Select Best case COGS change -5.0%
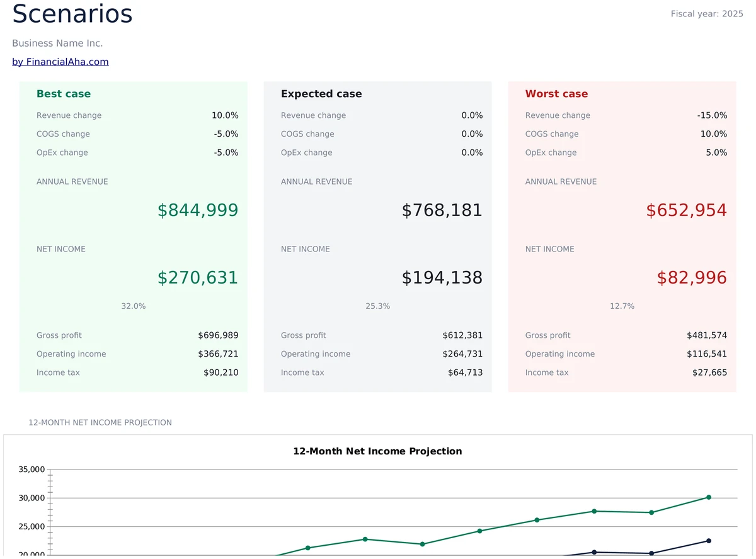 pos(226,134)
